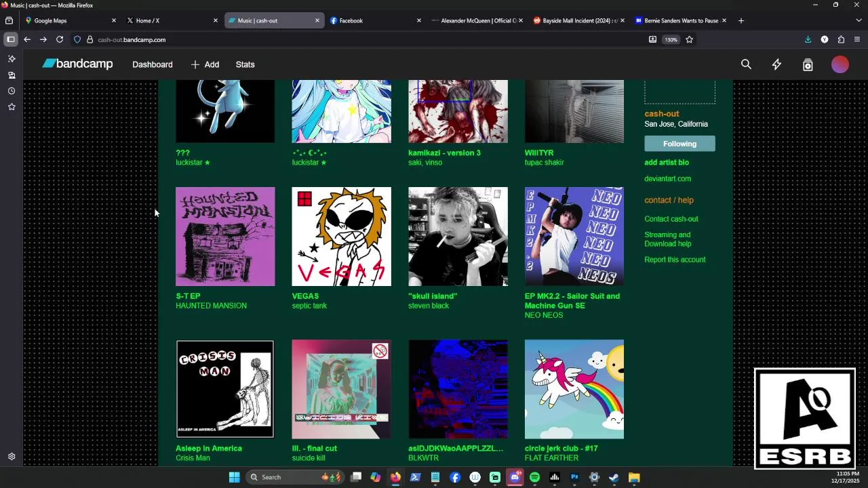The width and height of the screenshot is (868, 488).
Task: Open Discord from the taskbar
Action: coord(515,477)
